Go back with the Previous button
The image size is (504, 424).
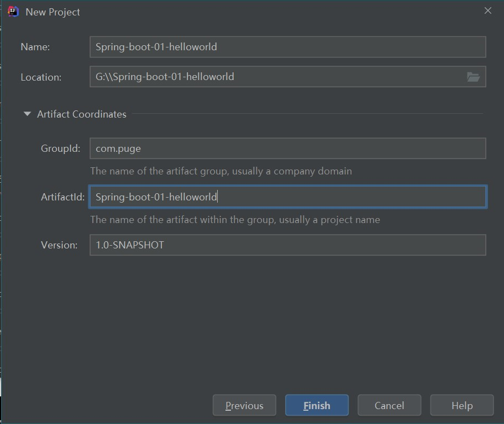pos(244,405)
